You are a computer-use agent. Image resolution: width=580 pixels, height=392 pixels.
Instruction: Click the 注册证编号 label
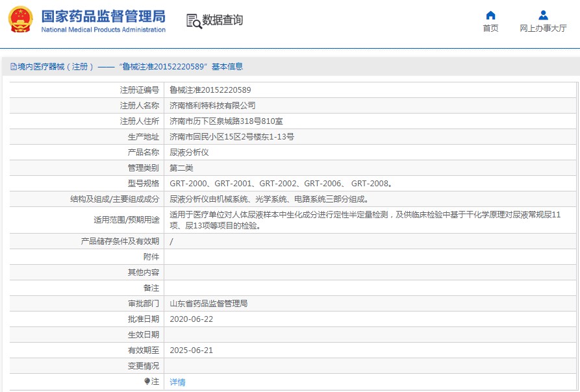coord(140,90)
